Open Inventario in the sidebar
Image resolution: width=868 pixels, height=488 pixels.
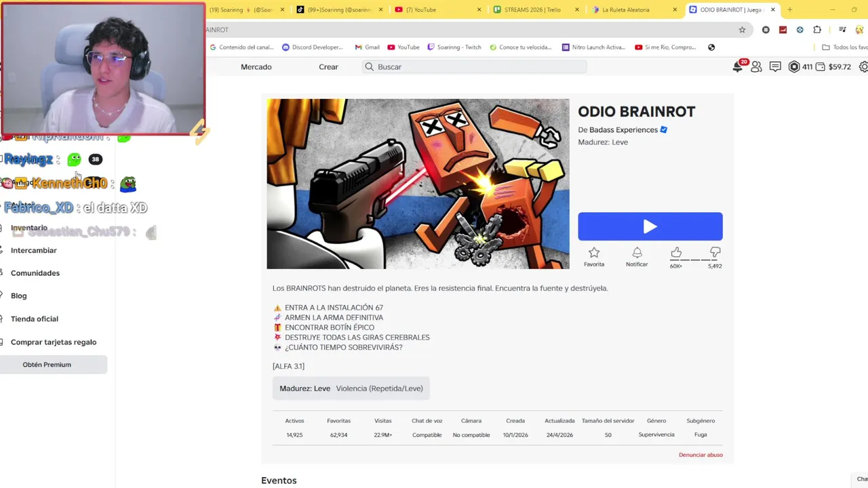point(29,228)
